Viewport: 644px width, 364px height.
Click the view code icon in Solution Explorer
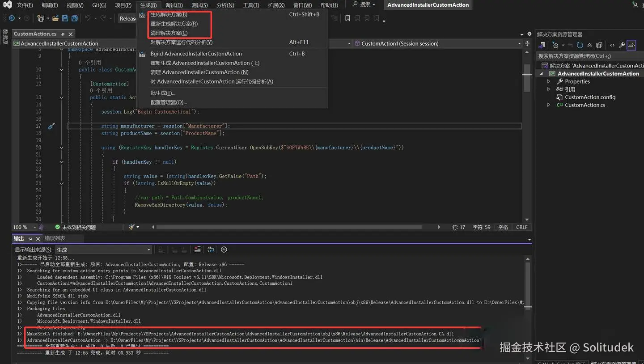pyautogui.click(x=612, y=45)
